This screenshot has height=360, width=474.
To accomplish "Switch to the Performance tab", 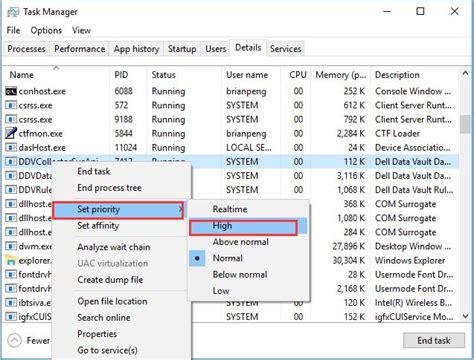I will pyautogui.click(x=80, y=49).
